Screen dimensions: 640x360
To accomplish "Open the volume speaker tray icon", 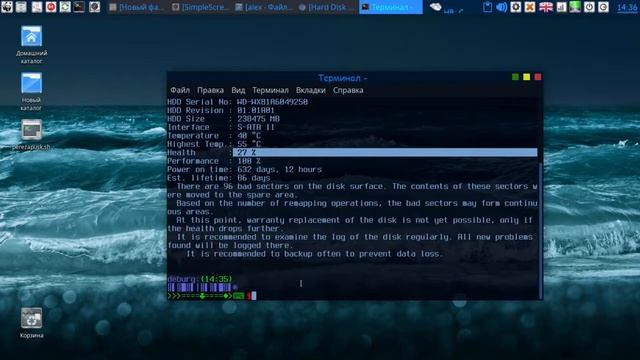I will click(501, 7).
